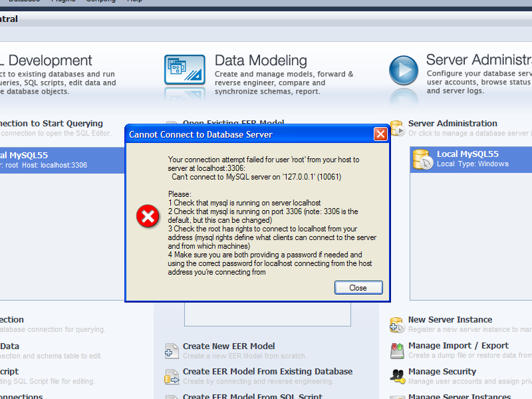This screenshot has width=532, height=399.
Task: Click the Cannot Connect to Database Server title
Action: click(201, 135)
